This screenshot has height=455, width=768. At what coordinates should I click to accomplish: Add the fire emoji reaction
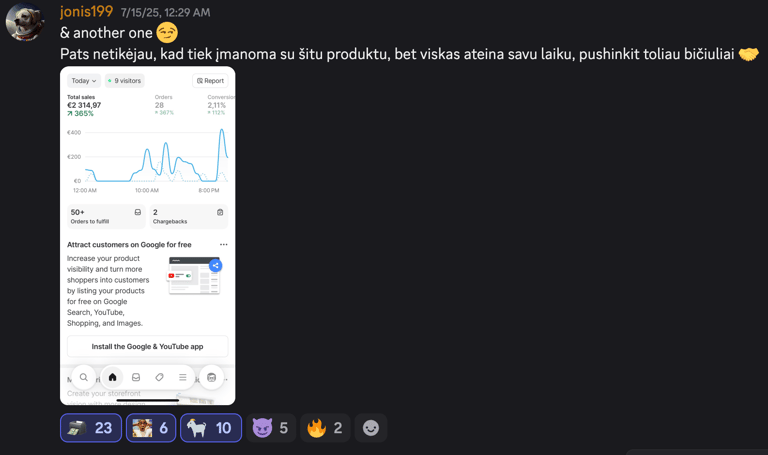(x=325, y=428)
